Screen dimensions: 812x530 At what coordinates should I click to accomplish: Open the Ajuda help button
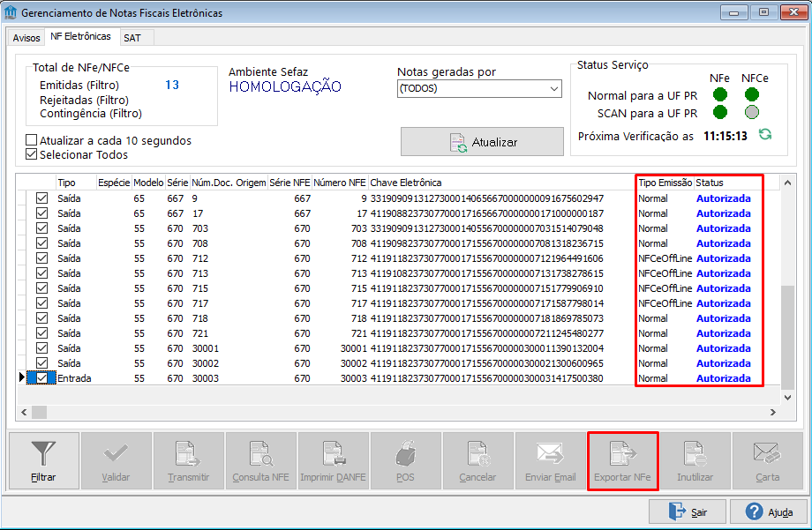coord(769,511)
